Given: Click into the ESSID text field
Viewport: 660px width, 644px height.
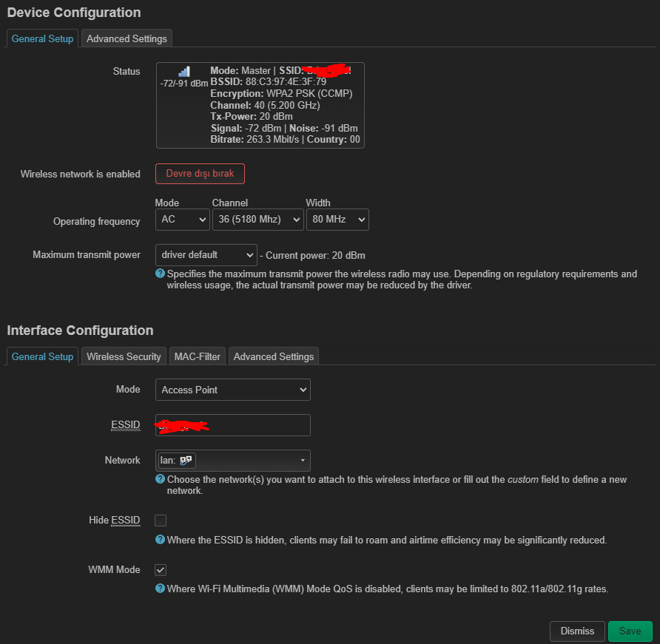Looking at the screenshot, I should [233, 425].
